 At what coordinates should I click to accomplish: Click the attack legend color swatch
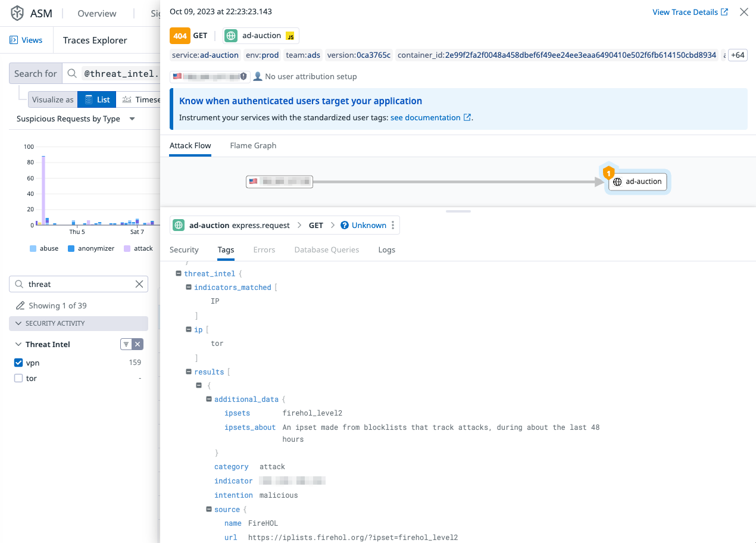127,248
